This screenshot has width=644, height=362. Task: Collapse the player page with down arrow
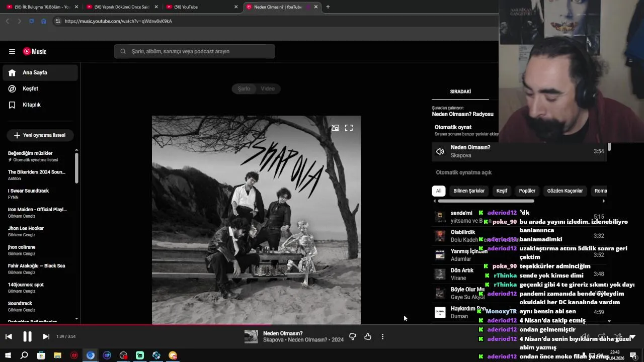pos(632,336)
